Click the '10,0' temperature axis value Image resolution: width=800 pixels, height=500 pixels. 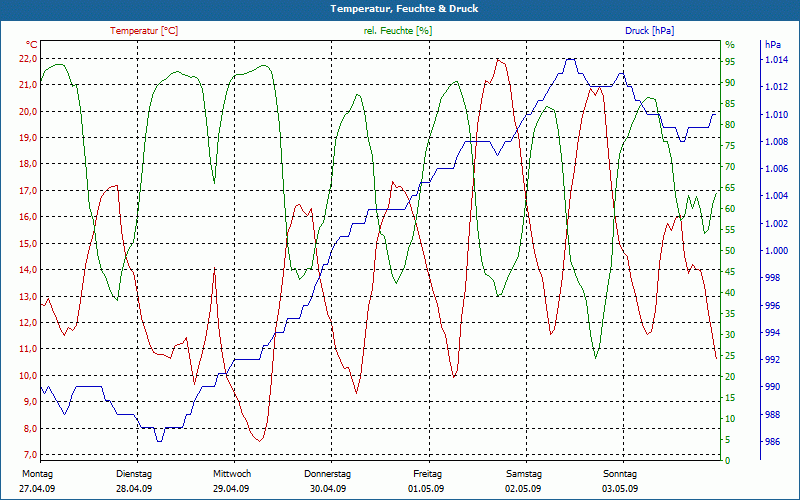(28, 376)
